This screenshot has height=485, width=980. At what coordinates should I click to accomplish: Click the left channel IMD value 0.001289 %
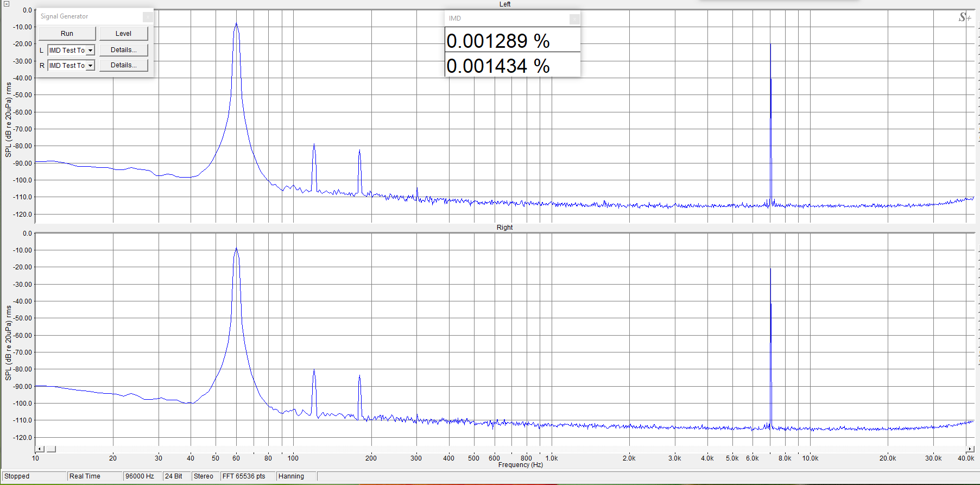pos(498,41)
